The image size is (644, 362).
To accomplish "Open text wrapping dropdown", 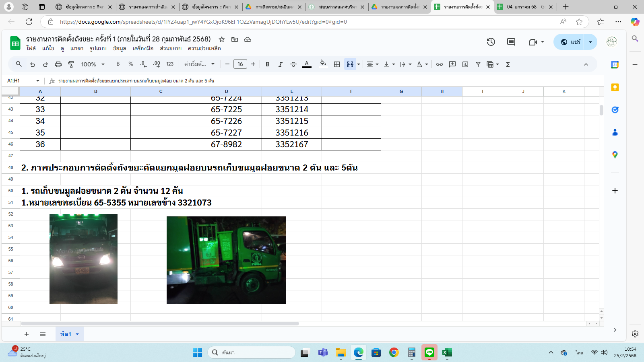I will pos(406,64).
